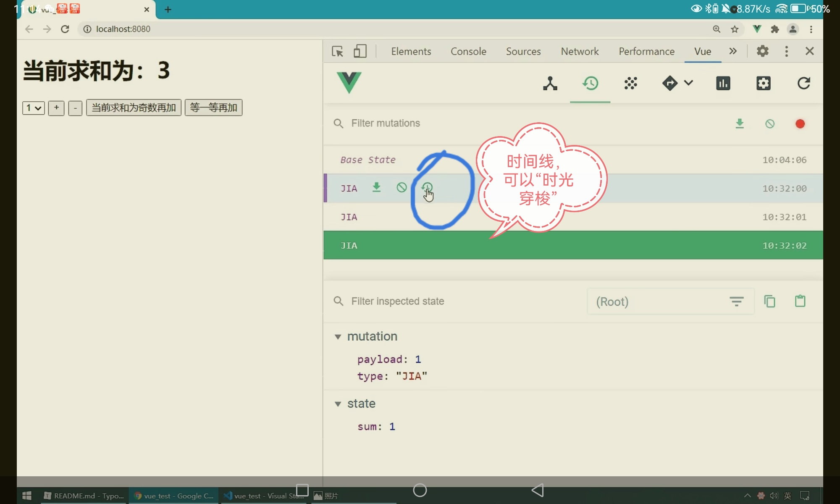Switch to the Console tab
Viewport: 840px width, 504px height.
[x=468, y=51]
